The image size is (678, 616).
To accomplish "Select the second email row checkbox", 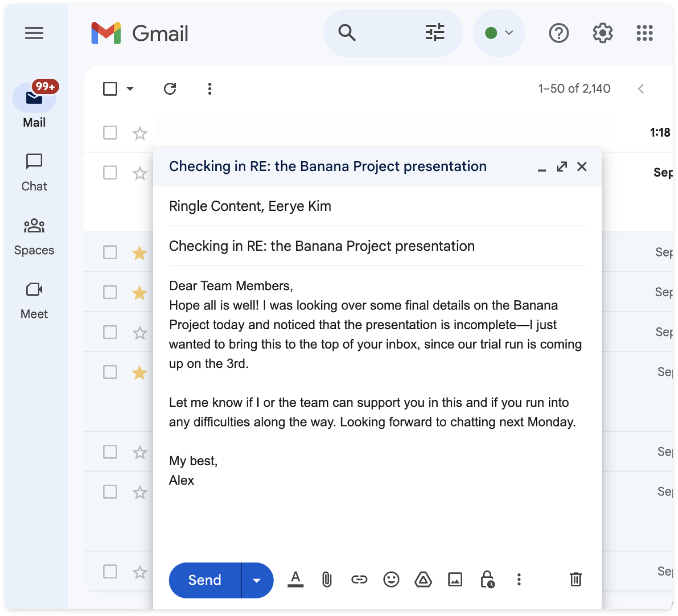I will [110, 173].
